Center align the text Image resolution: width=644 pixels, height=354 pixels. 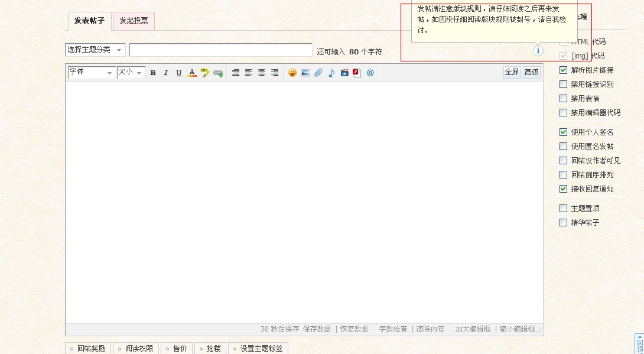pos(262,73)
